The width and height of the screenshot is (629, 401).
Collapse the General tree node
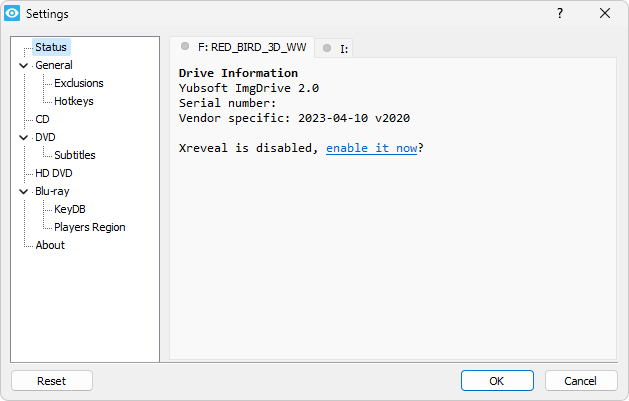24,65
